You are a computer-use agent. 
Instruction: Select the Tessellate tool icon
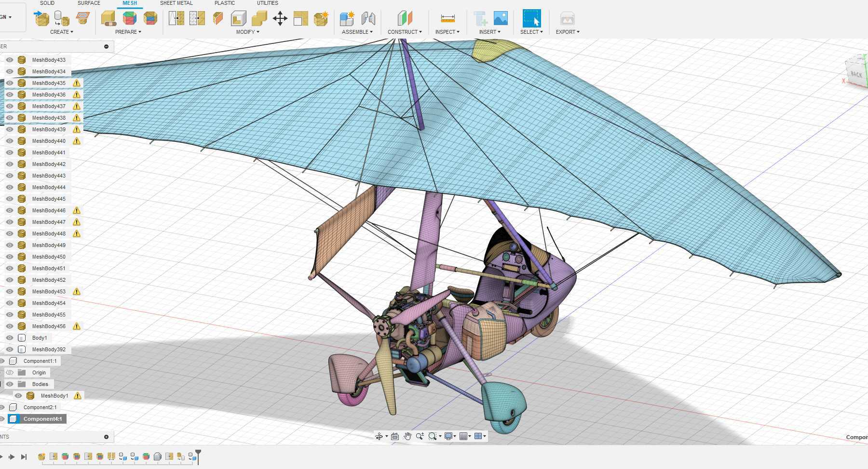coord(62,18)
